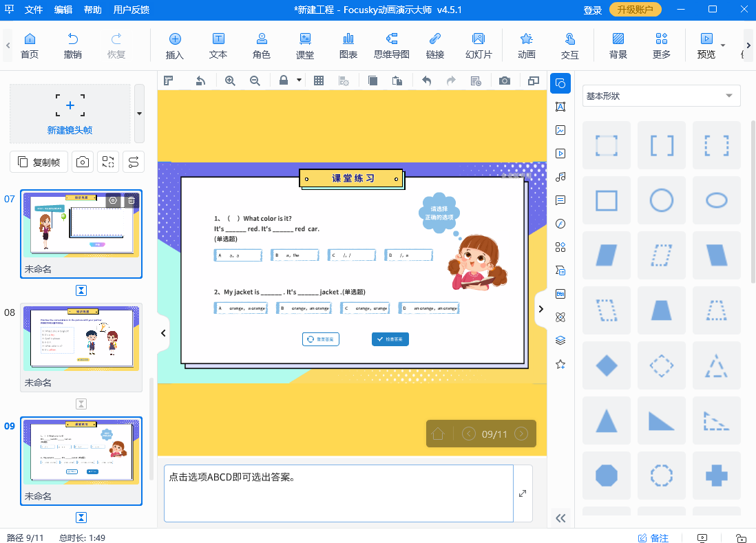Delete frame 07 with trash icon
The width and height of the screenshot is (756, 543).
pos(131,200)
